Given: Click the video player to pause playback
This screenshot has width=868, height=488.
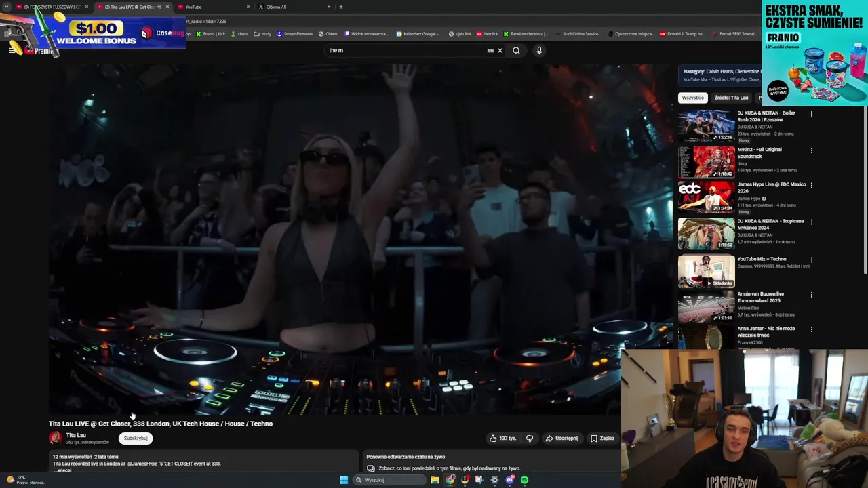Looking at the screenshot, I should (360, 239).
